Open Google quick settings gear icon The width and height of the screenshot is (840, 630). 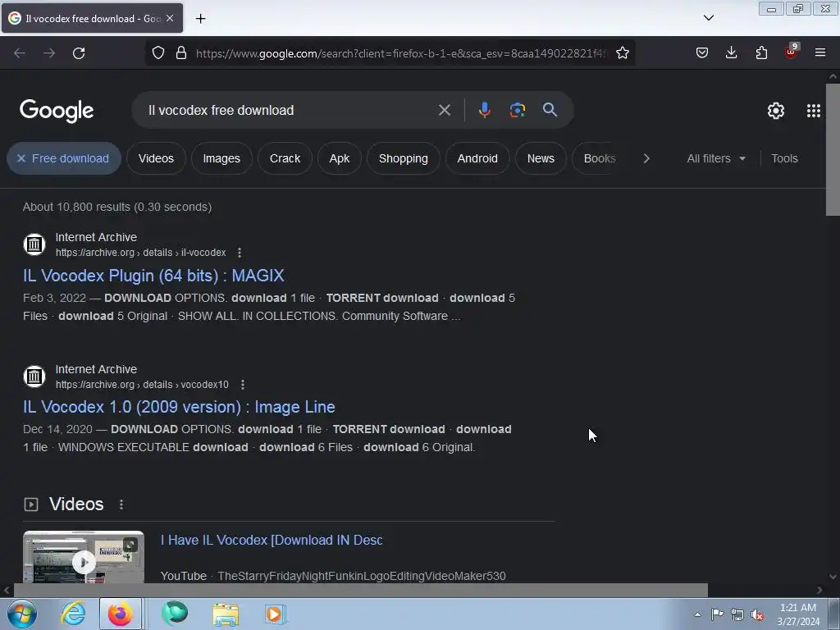(776, 111)
